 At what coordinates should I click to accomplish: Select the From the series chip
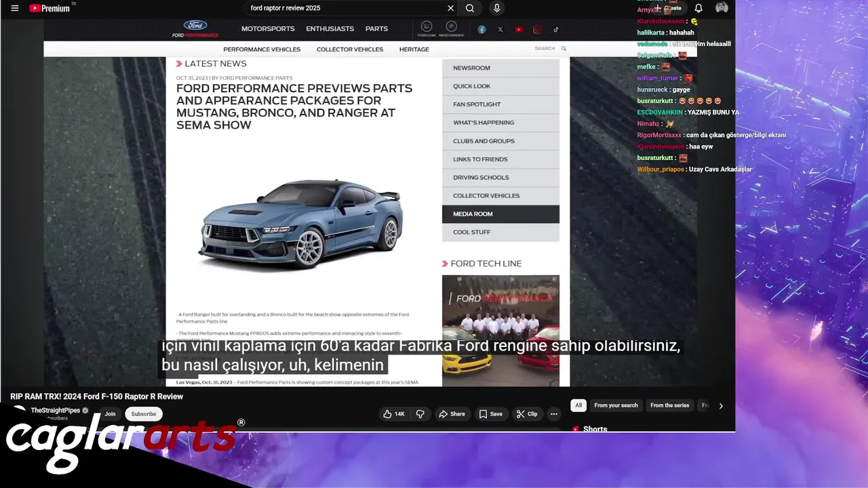coord(669,405)
